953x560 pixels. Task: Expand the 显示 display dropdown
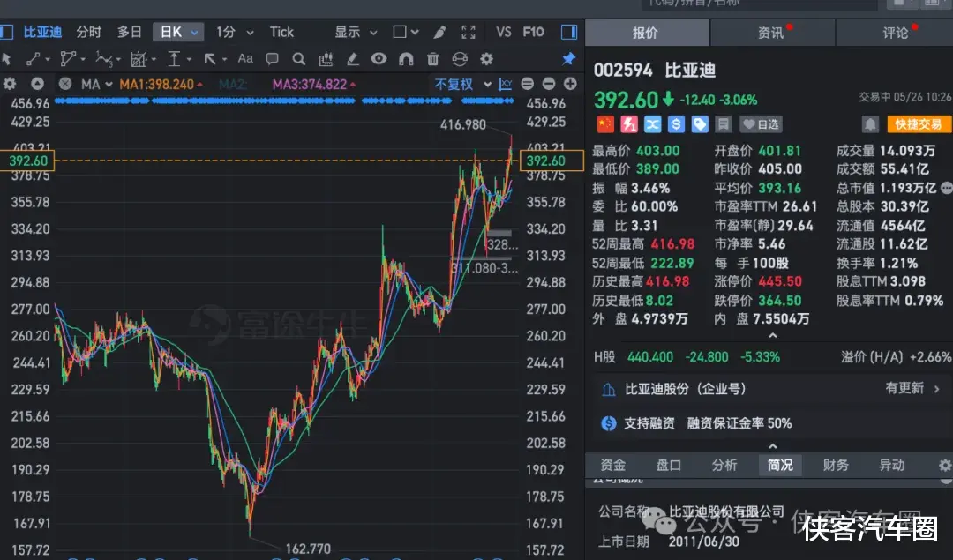(356, 33)
